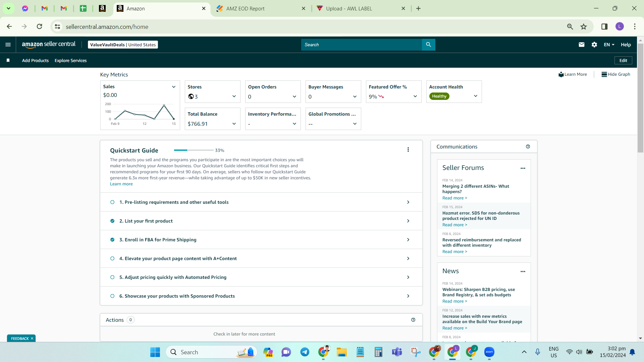Screen dimensions: 644x362
Task: Expand the Sales metric dropdown
Action: click(x=174, y=87)
